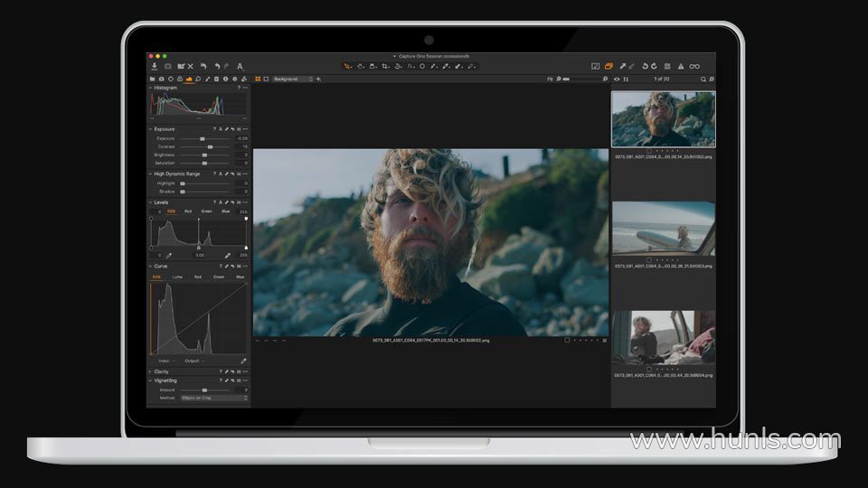Select the orange Select cursor tool

(x=347, y=66)
